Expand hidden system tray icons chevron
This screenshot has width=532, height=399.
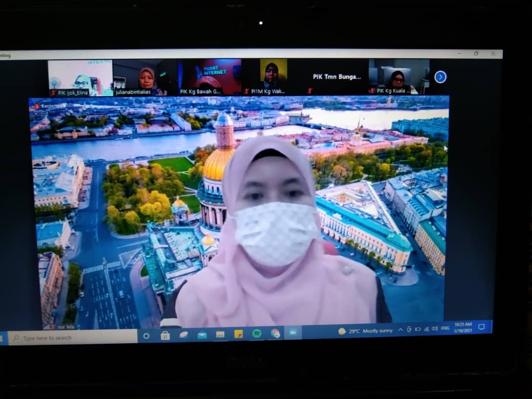(401, 330)
